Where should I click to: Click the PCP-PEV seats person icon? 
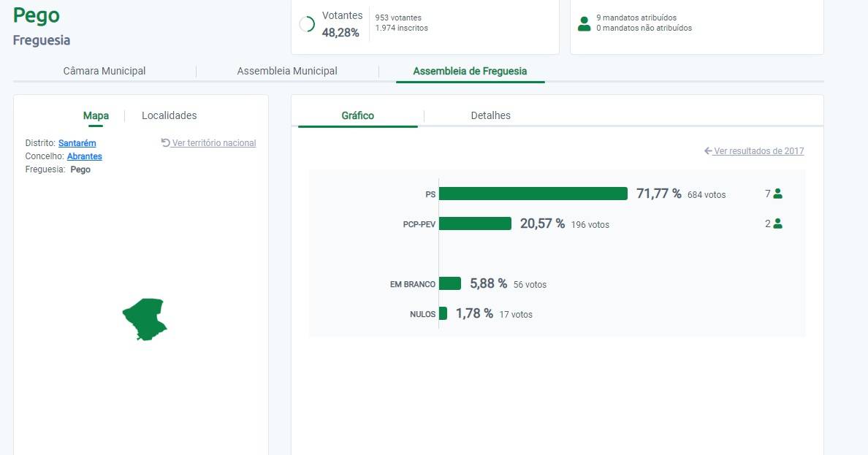click(x=777, y=223)
